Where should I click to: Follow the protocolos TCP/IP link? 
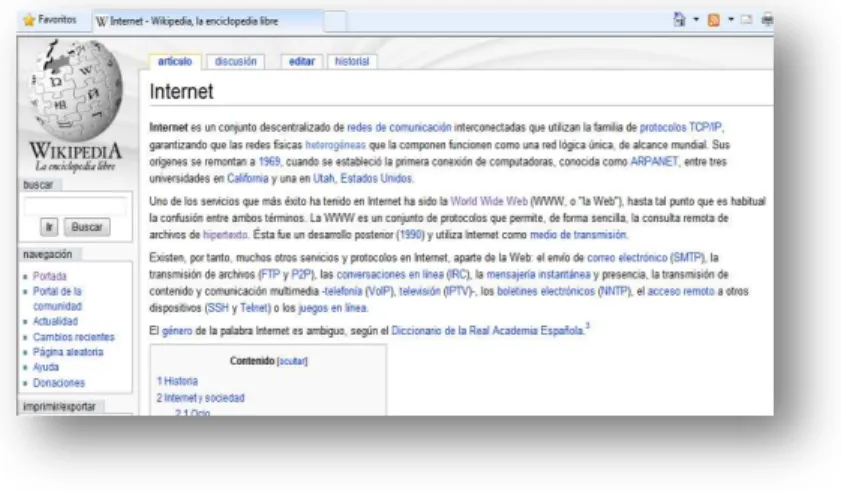pyautogui.click(x=681, y=128)
